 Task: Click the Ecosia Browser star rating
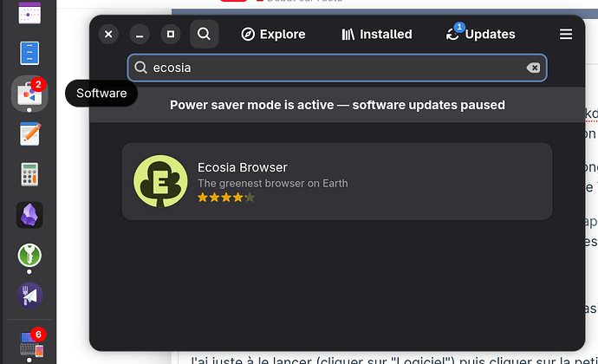coord(226,198)
